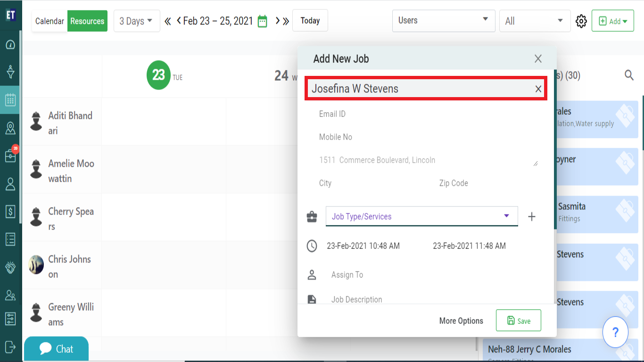The height and width of the screenshot is (362, 644).
Task: Open the users group icon in sidebar
Action: pyautogui.click(x=10, y=295)
